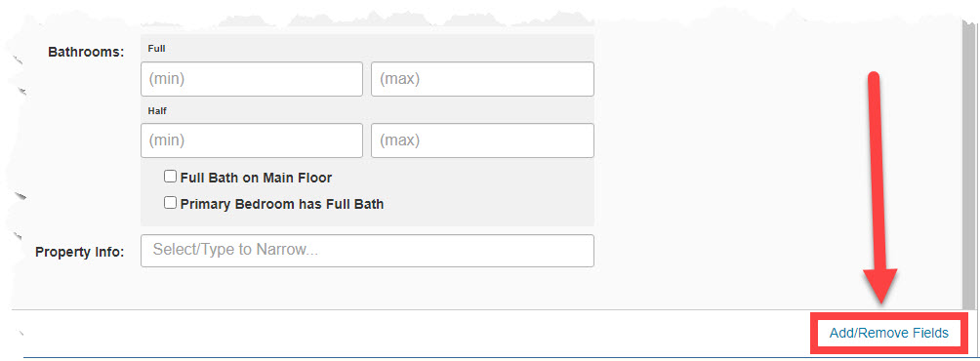Click empty gray area beside the checkboxes
Screen dimensions: 980x361
pyautogui.click(x=487, y=190)
